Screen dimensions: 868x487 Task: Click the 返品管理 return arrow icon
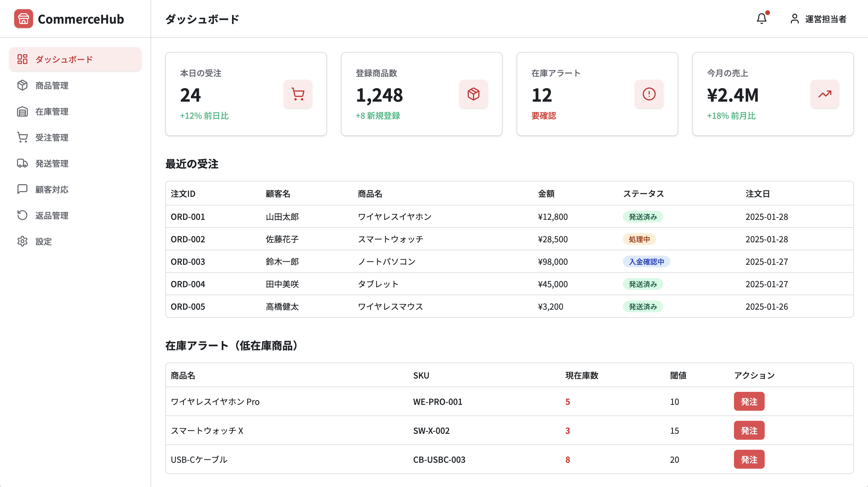(22, 215)
